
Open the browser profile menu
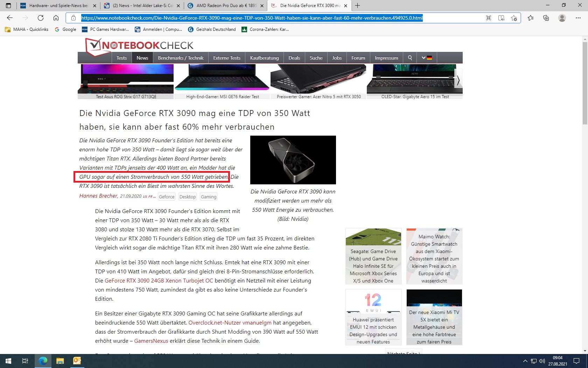[x=562, y=18]
